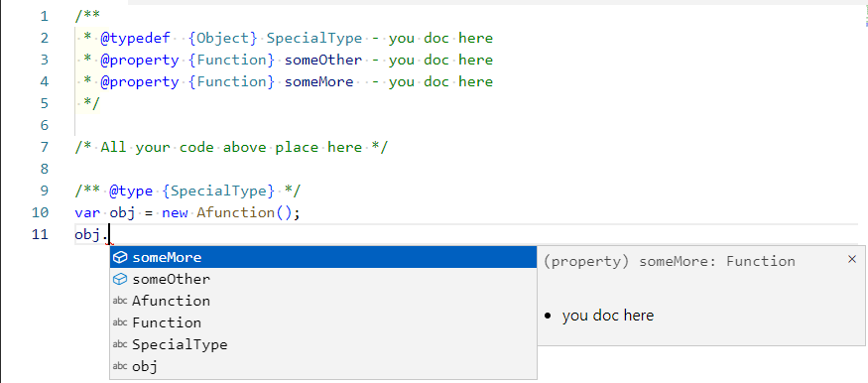Click line number 1 in gutter
This screenshot has width=868, height=383.
pos(45,16)
